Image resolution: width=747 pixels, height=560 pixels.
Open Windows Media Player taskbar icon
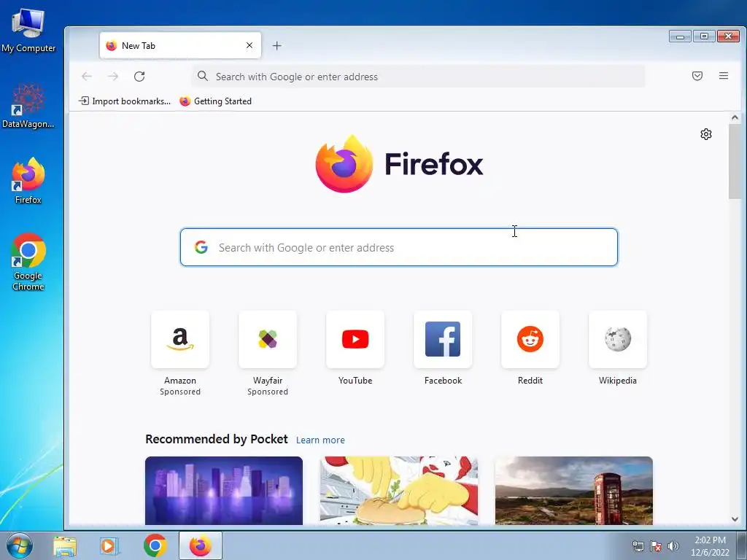[x=109, y=545]
